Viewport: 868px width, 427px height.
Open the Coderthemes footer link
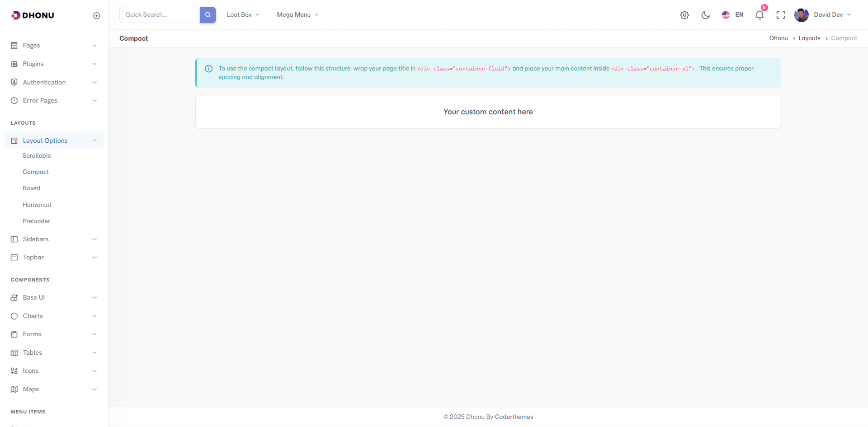point(514,417)
